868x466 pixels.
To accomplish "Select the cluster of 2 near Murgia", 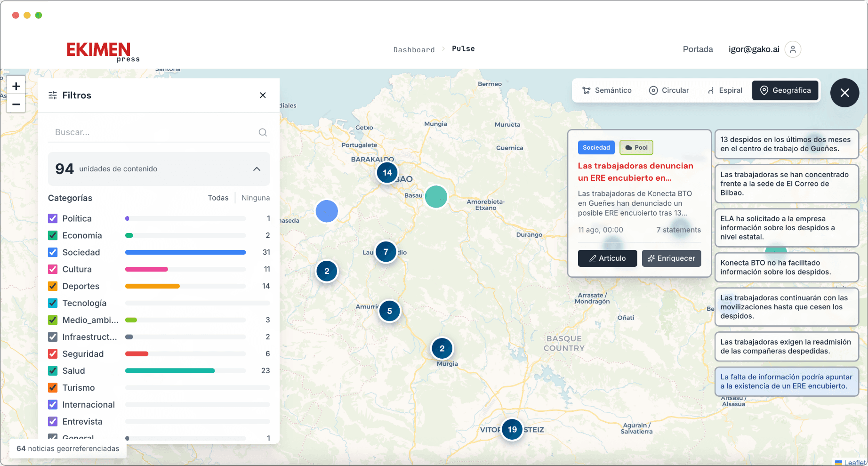I will tap(442, 348).
